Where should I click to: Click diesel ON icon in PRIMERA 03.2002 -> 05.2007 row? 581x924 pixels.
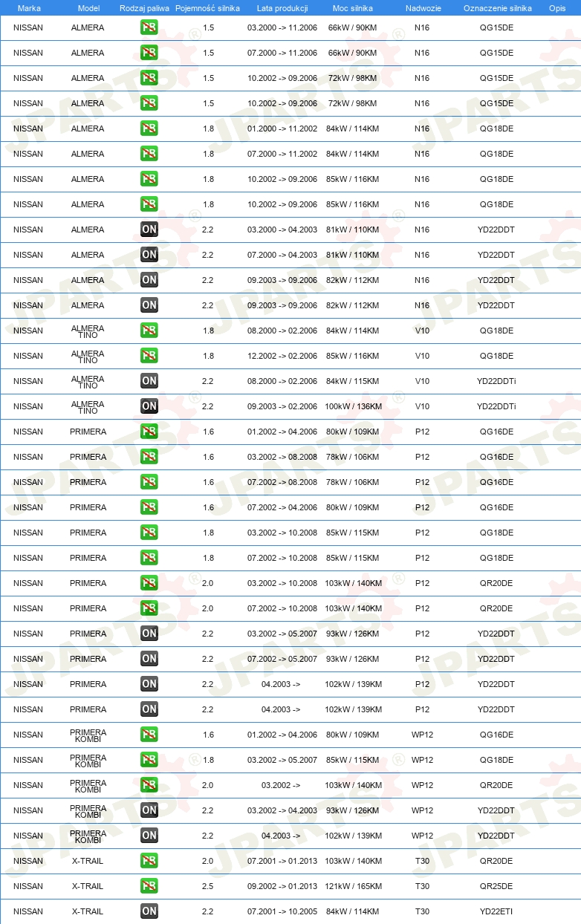pyautogui.click(x=149, y=634)
